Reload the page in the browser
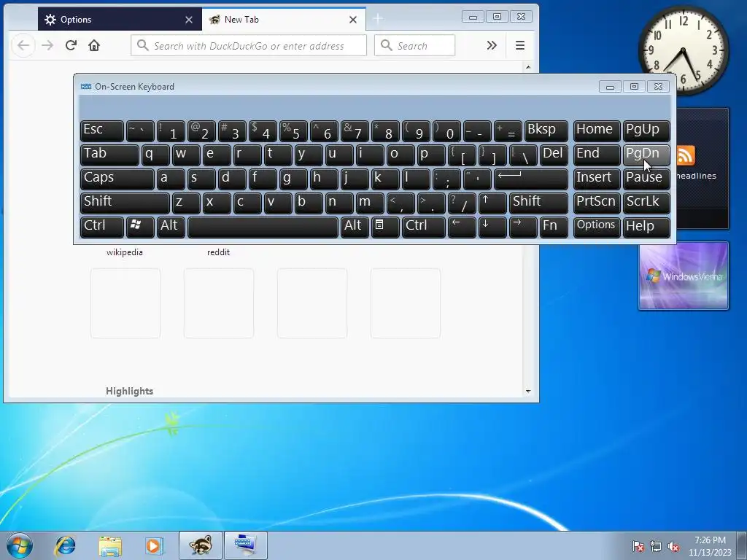 click(x=71, y=45)
